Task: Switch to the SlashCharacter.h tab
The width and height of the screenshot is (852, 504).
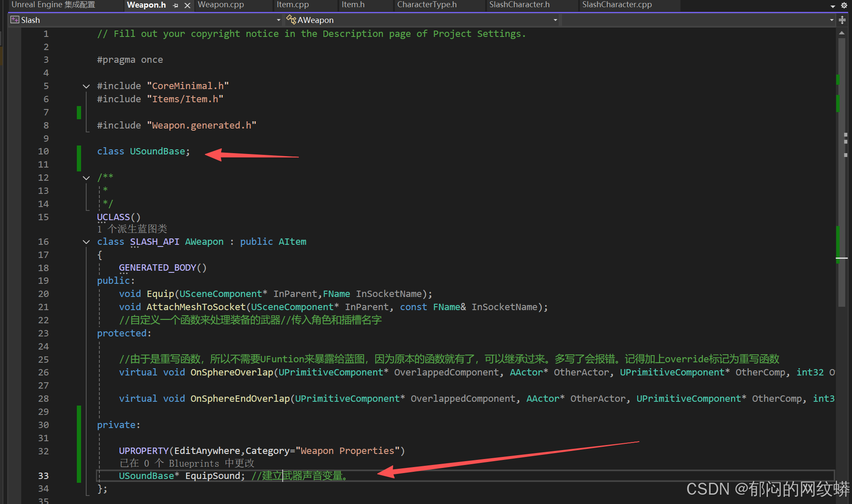Action: point(519,5)
